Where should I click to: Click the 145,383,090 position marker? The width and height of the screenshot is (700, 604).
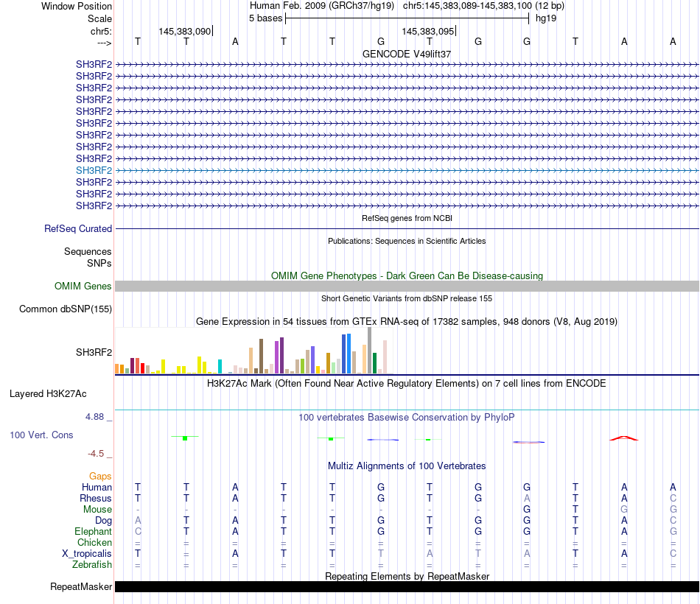point(184,31)
